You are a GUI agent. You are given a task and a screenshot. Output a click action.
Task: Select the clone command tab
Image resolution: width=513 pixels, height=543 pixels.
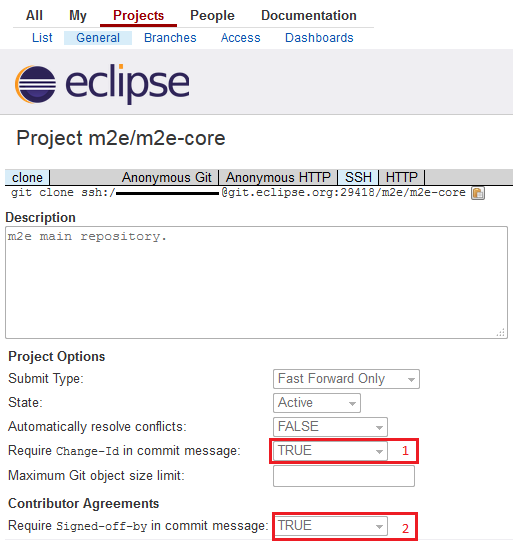(x=27, y=177)
